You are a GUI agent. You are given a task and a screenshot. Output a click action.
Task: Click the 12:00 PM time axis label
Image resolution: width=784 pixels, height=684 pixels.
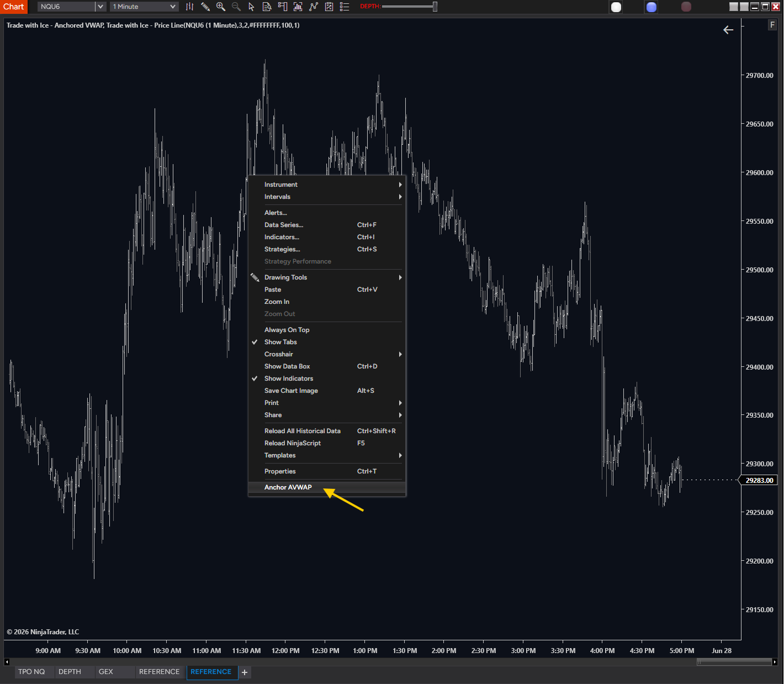coord(285,650)
